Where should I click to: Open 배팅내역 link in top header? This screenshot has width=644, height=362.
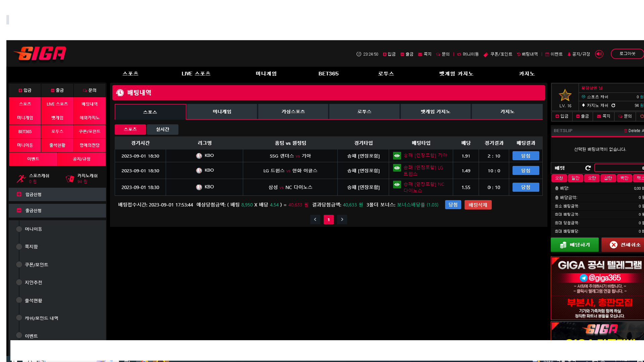coord(527,54)
